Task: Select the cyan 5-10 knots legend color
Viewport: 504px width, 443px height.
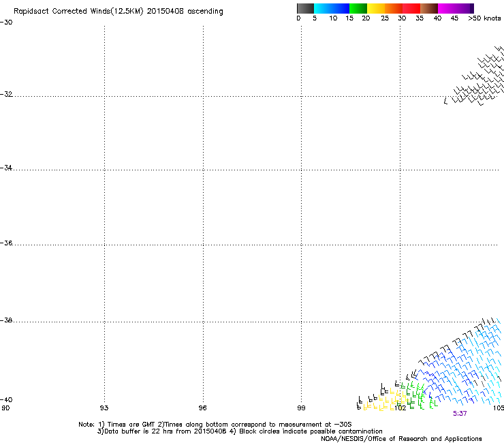Action: coord(323,8)
